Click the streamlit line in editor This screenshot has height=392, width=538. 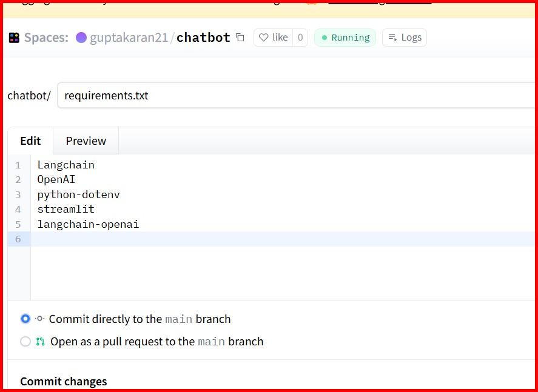(66, 209)
